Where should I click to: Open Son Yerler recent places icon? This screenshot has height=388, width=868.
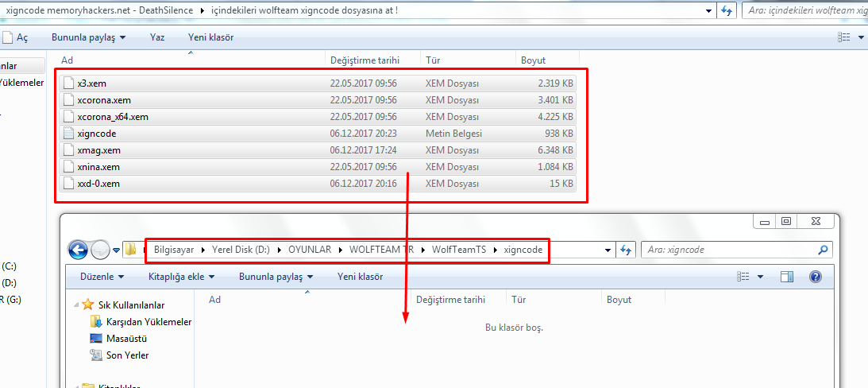(x=96, y=355)
